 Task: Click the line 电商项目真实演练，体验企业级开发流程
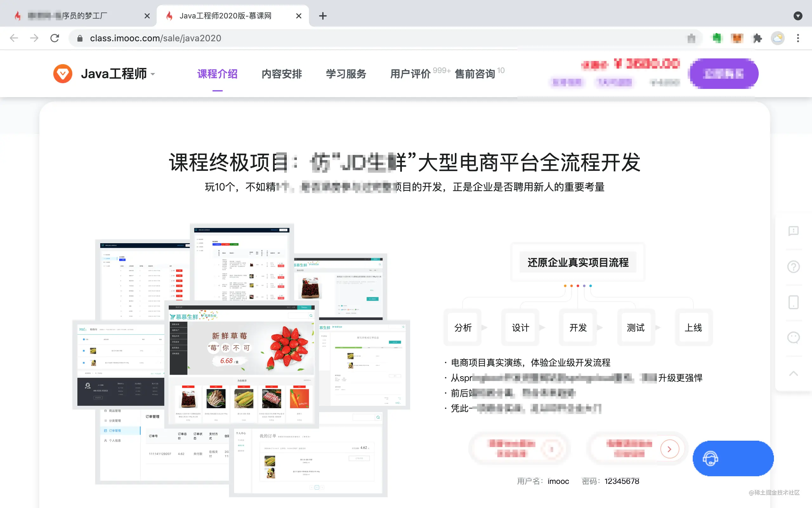pyautogui.click(x=530, y=363)
